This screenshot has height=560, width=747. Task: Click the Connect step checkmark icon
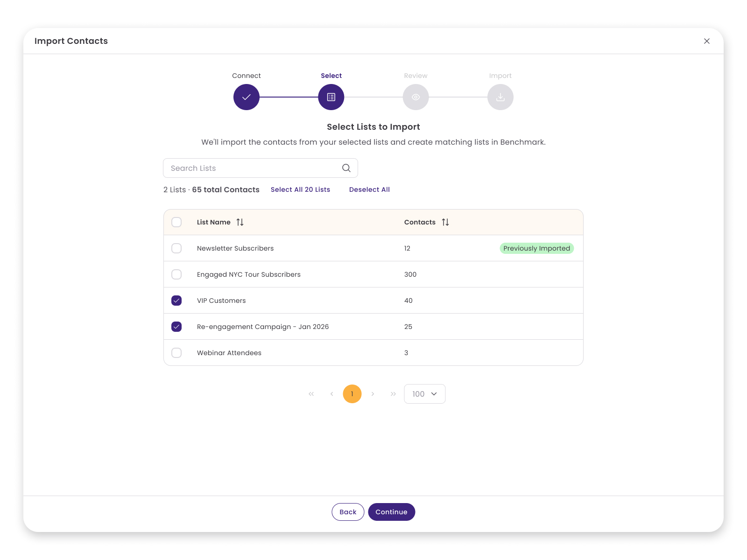coord(247,97)
